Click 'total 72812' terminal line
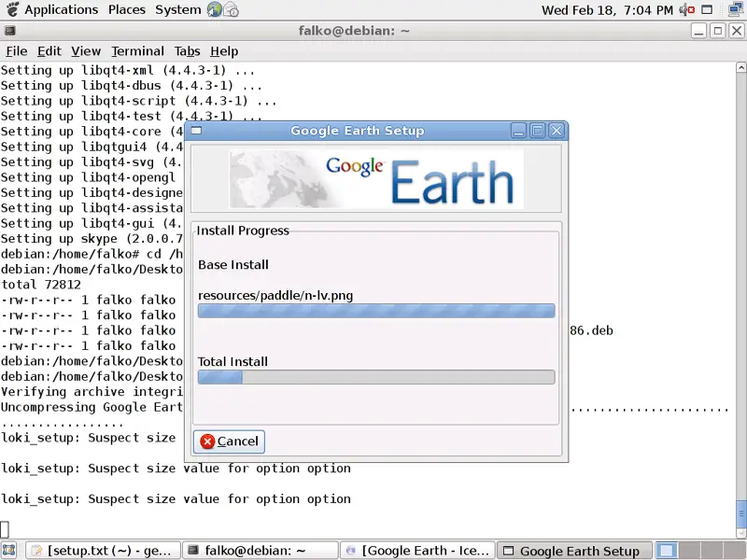This screenshot has height=560, width=747. coord(41,285)
